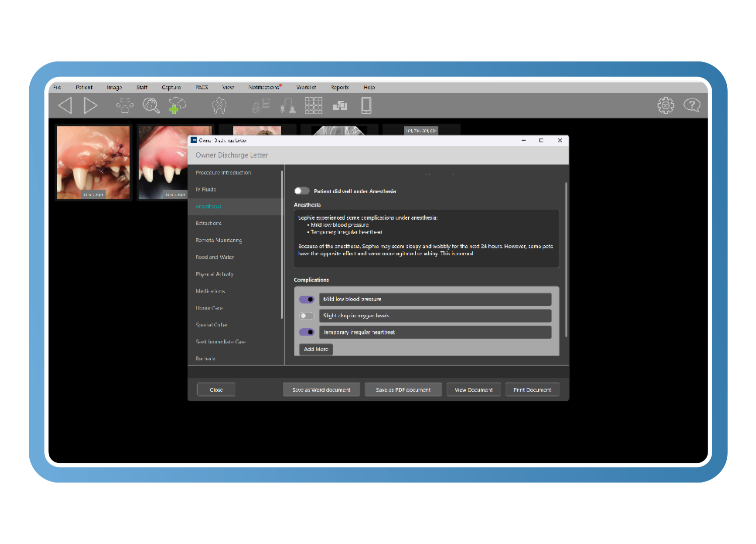Turn off Mild low blood pressure toggle
Image resolution: width=756 pixels, height=544 pixels.
pyautogui.click(x=306, y=300)
